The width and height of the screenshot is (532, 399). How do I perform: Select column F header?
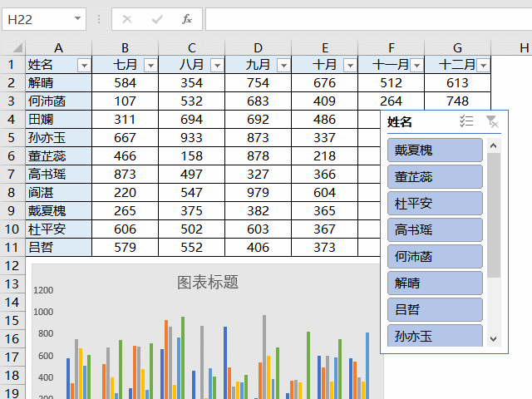[392, 48]
